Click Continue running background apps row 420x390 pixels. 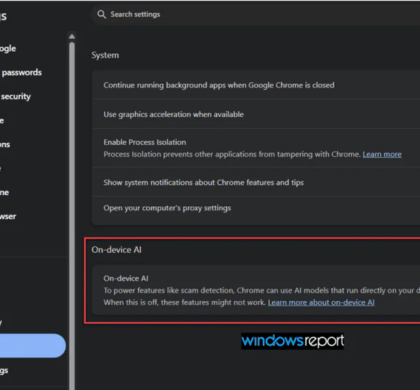coord(256,85)
